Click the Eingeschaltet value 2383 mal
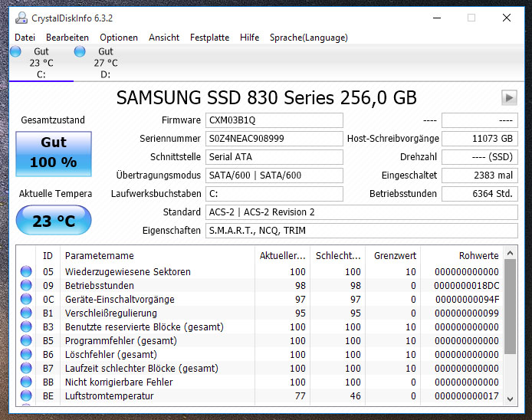The image size is (532, 420). pyautogui.click(x=480, y=175)
